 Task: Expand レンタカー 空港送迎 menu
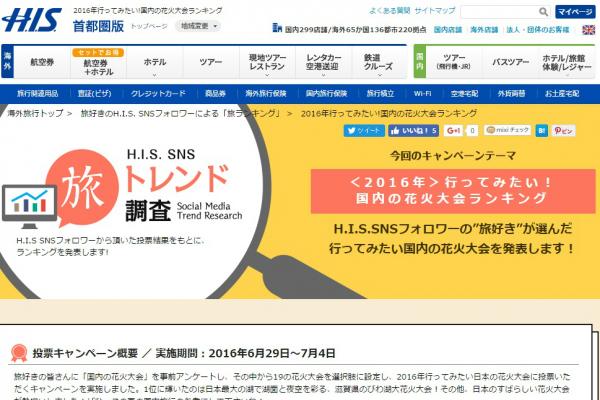[x=323, y=62]
